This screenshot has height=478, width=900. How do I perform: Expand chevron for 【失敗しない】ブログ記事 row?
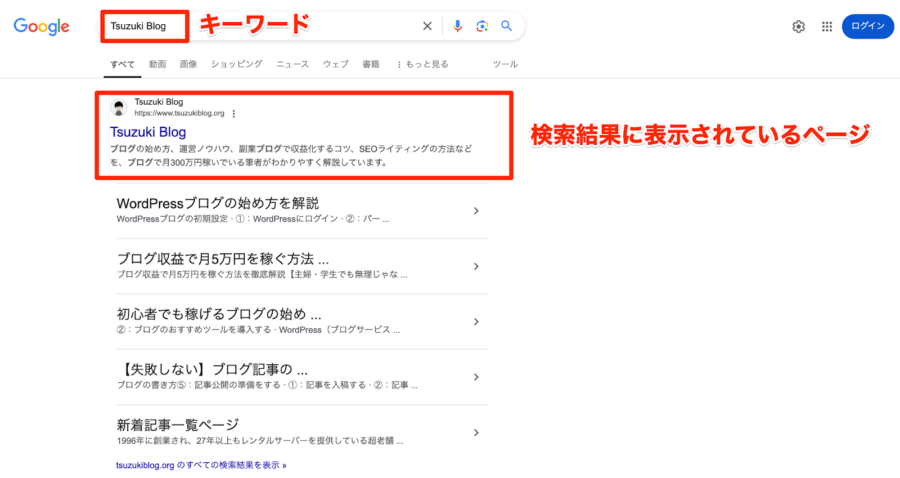point(476,377)
